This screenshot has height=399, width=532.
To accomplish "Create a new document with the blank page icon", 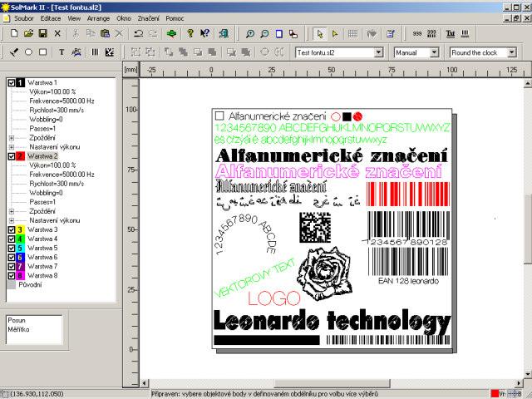I will [x=14, y=33].
